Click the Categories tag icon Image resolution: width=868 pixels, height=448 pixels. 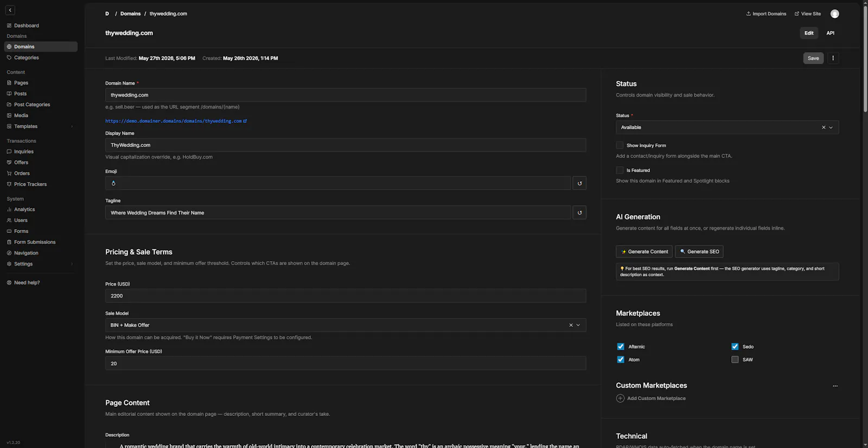[9, 58]
